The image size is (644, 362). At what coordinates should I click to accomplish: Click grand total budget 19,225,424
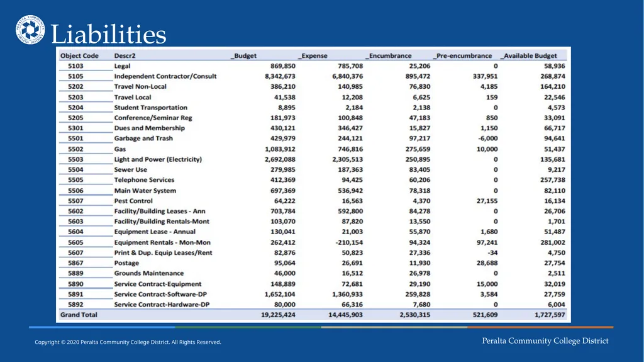click(x=278, y=315)
